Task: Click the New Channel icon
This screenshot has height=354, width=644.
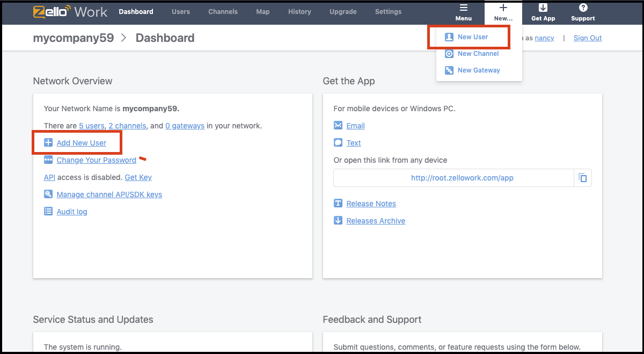Action: pyautogui.click(x=449, y=54)
